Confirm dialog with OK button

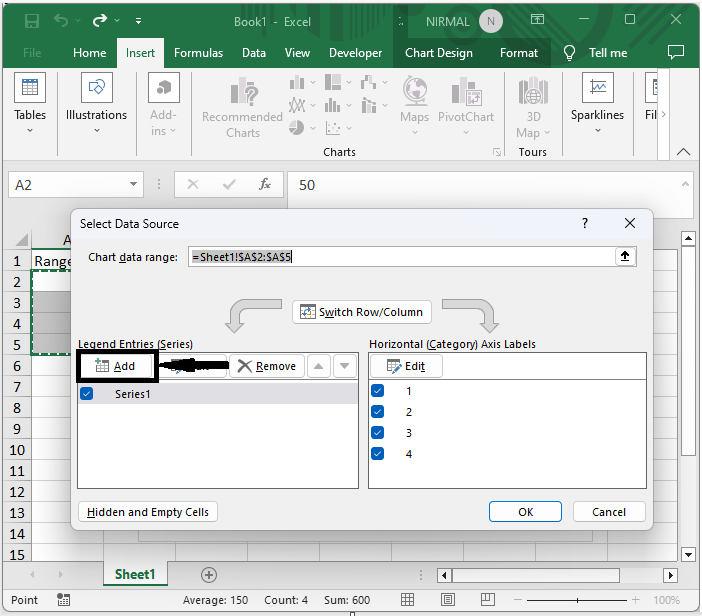point(525,512)
